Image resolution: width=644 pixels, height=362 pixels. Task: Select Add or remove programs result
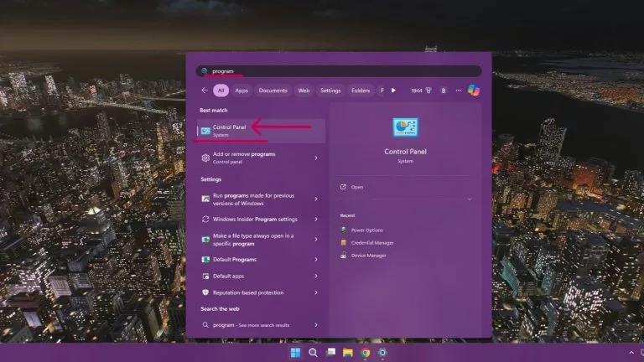pyautogui.click(x=256, y=158)
